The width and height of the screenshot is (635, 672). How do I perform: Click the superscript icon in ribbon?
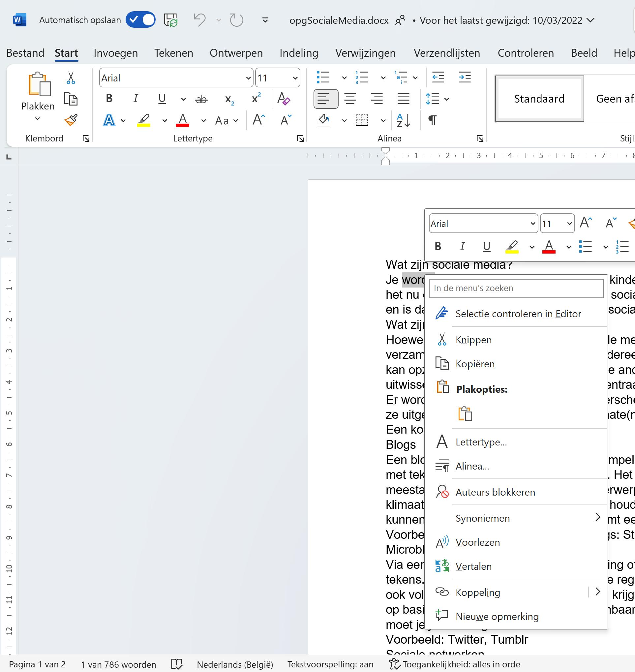tap(256, 99)
